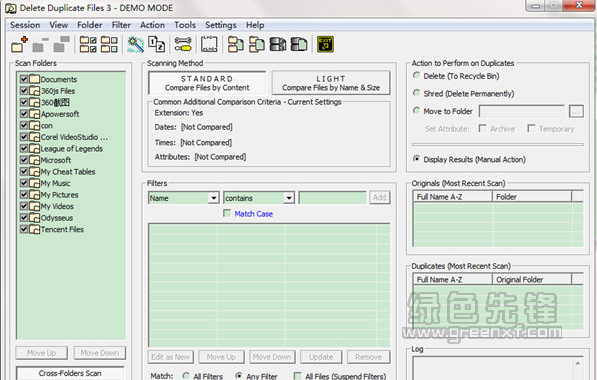Click the My Music folder icon
This screenshot has width=597, height=380.
click(x=35, y=183)
